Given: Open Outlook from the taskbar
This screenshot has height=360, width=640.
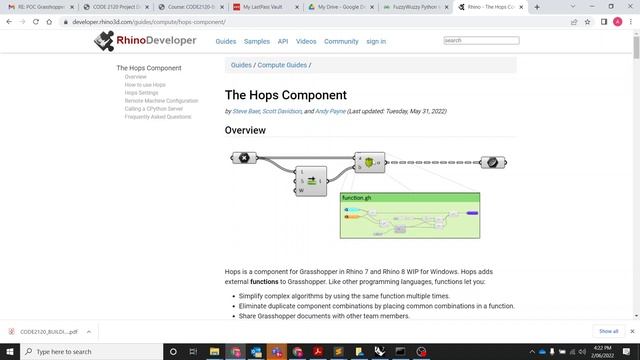Looking at the screenshot, I should pos(256,351).
